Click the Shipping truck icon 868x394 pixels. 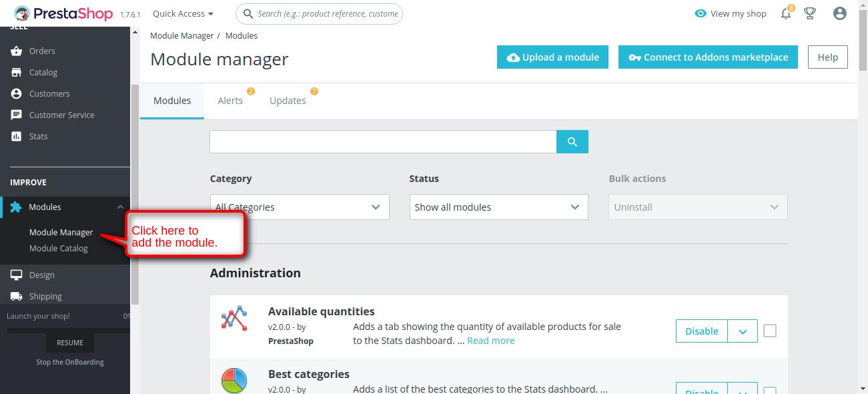17,296
